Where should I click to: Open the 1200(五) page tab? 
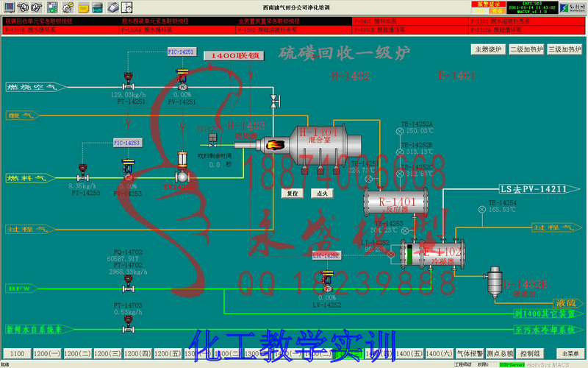(x=168, y=354)
